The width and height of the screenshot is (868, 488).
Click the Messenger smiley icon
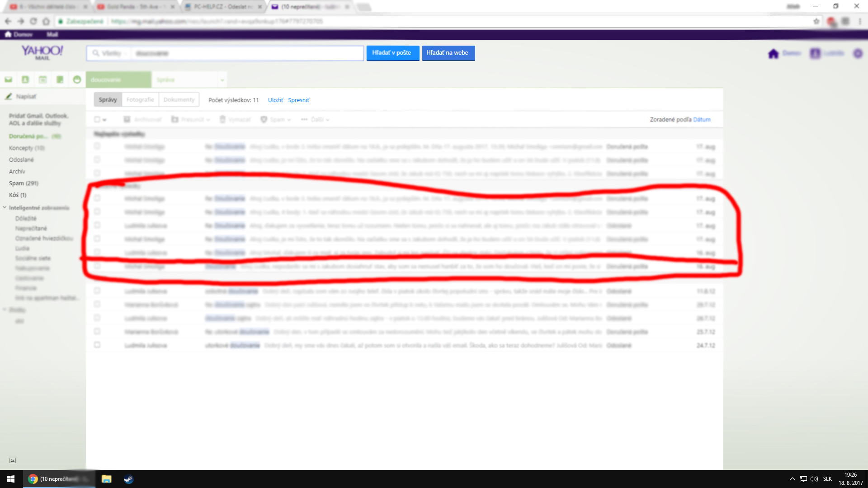pyautogui.click(x=77, y=80)
